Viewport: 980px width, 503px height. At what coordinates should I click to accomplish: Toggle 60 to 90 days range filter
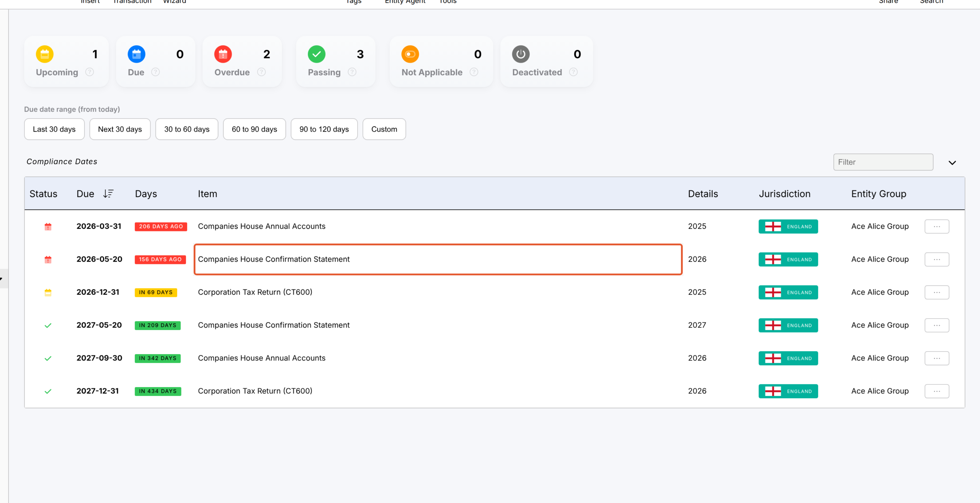(x=255, y=129)
